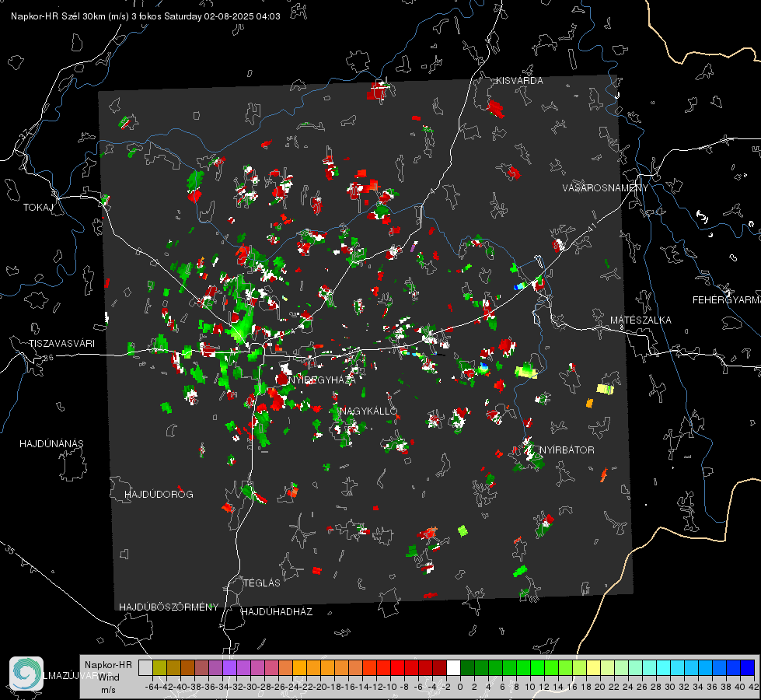Click the MÁTÉSZALKA label
Image resolution: width=761 pixels, height=700 pixels.
coord(641,320)
